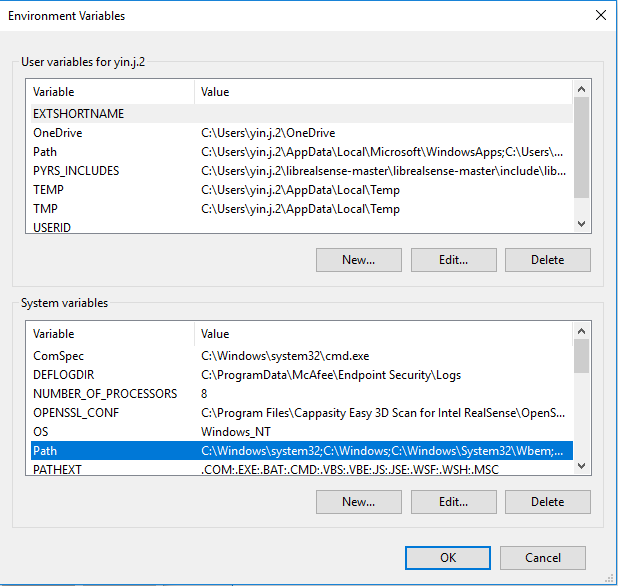The width and height of the screenshot is (618, 586).
Task: Select the OneDrive user variable
Action: point(302,133)
